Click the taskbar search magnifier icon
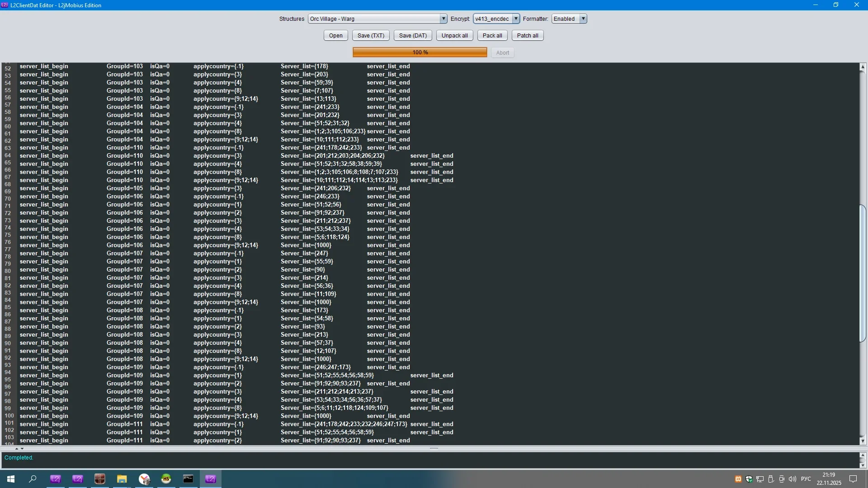868x488 pixels. pyautogui.click(x=33, y=479)
